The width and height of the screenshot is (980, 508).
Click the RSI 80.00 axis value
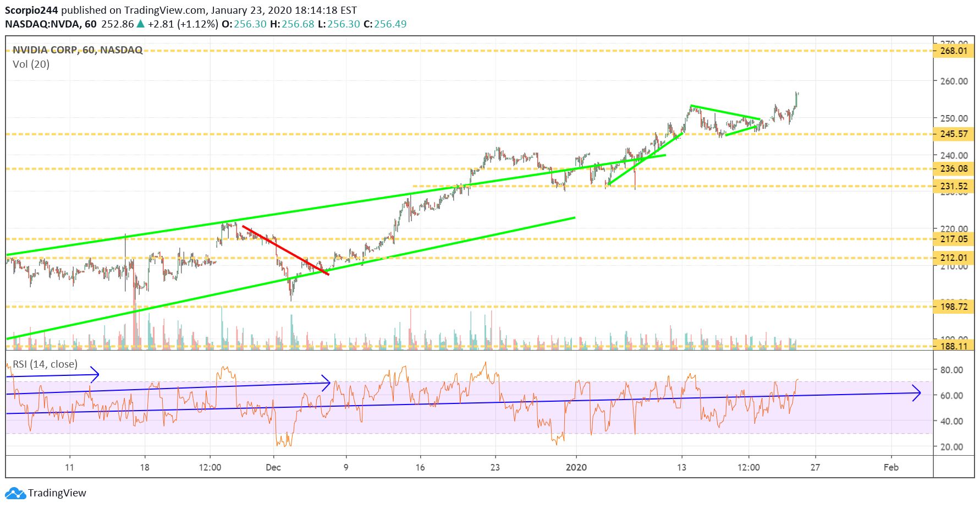(952, 370)
